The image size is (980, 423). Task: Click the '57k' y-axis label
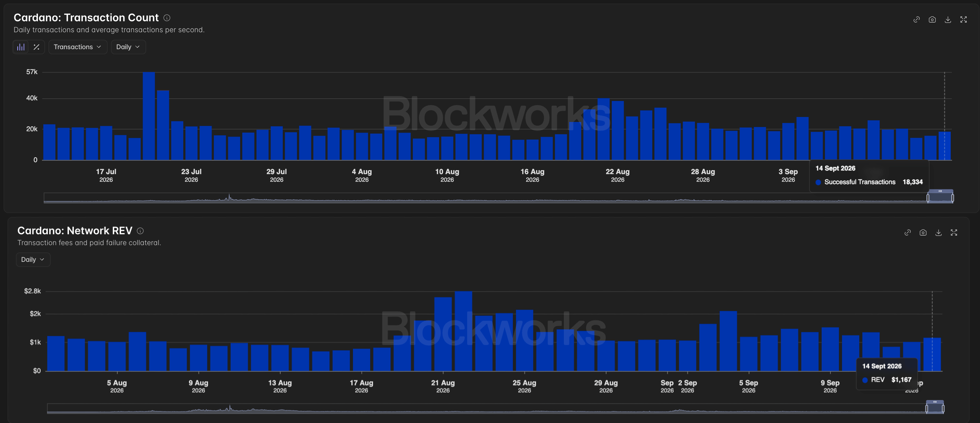click(x=32, y=72)
